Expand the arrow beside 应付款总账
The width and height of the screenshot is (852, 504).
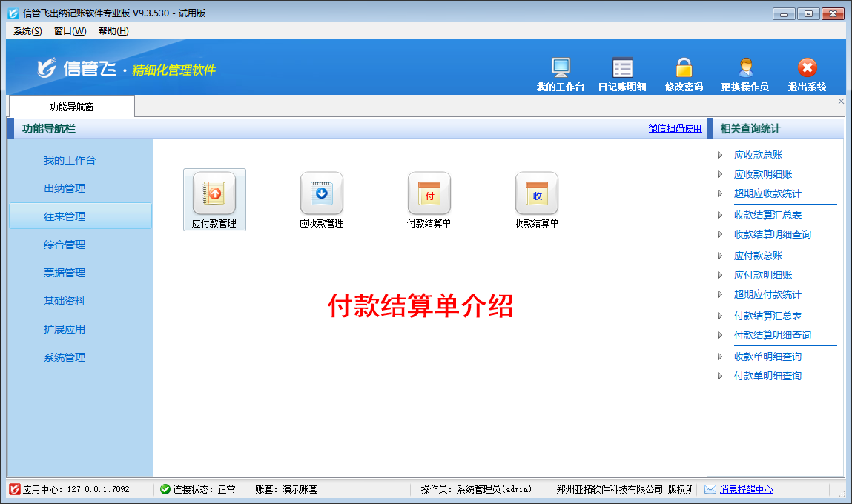(720, 256)
